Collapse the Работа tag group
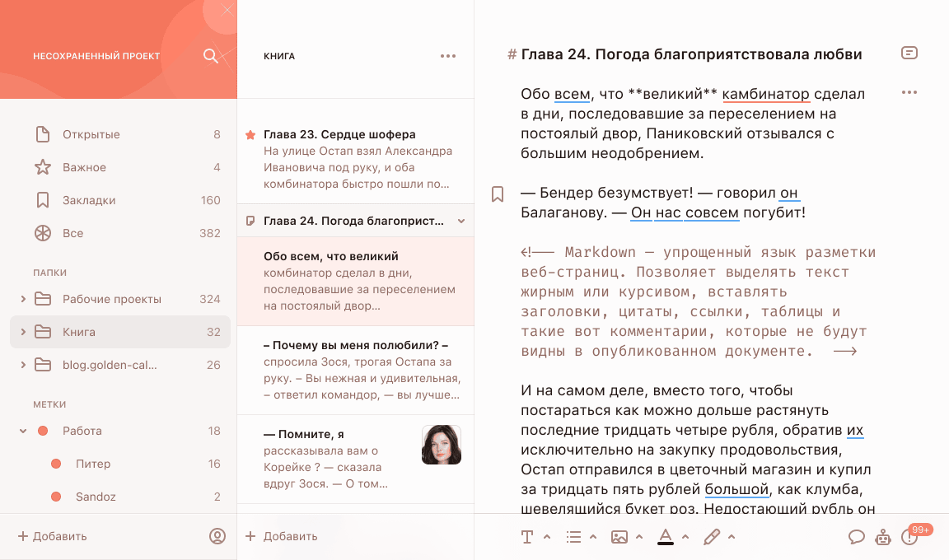This screenshot has height=560, width=949. pyautogui.click(x=23, y=431)
